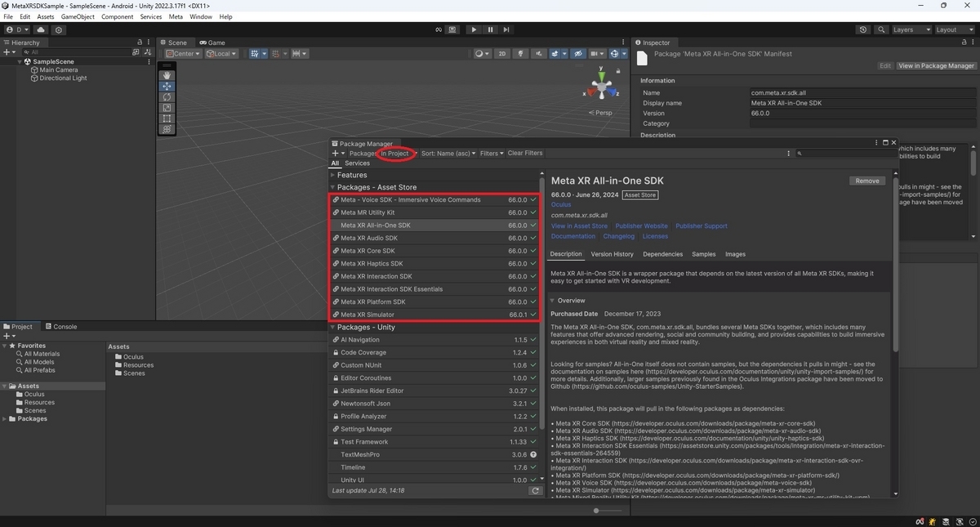This screenshot has width=980, height=527.
Task: Open draw mode shading dropdown
Action: 482,54
